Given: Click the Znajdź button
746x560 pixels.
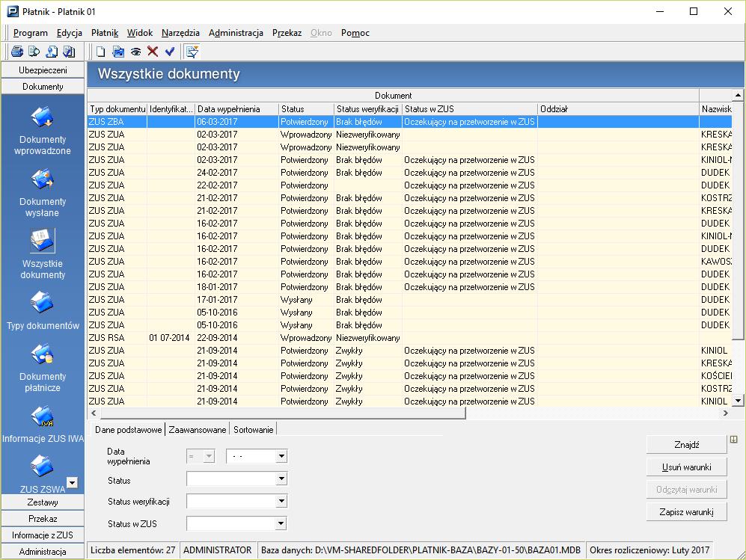Looking at the screenshot, I should (687, 444).
